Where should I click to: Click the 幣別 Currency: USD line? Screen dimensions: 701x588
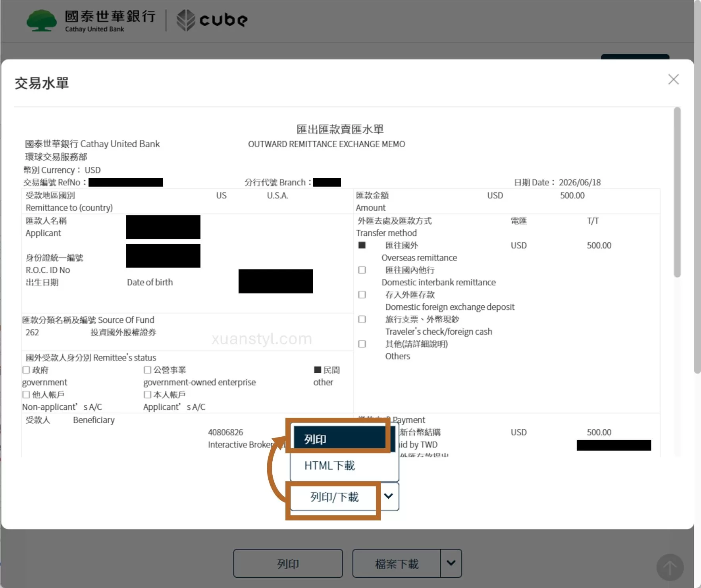tap(62, 170)
